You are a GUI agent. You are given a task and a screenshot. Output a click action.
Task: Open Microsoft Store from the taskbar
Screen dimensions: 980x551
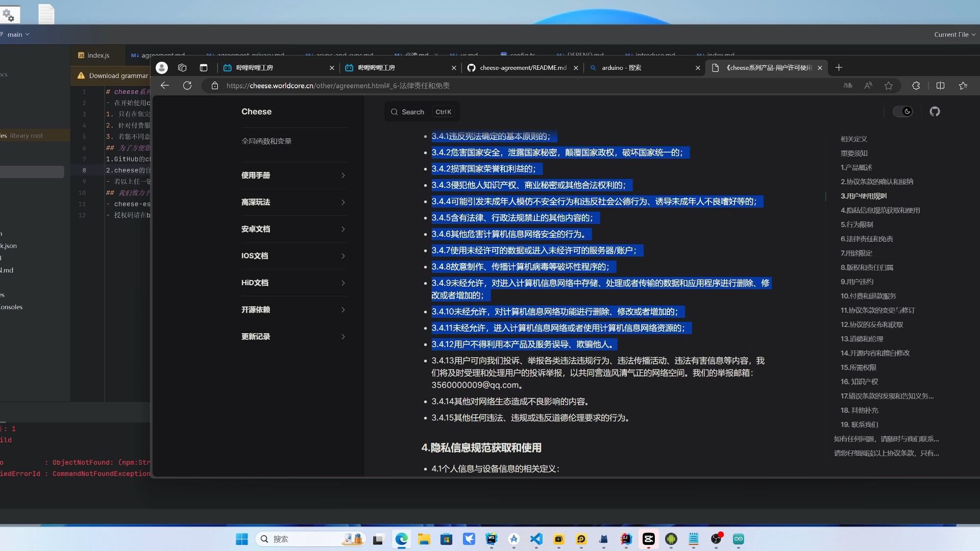click(x=447, y=539)
